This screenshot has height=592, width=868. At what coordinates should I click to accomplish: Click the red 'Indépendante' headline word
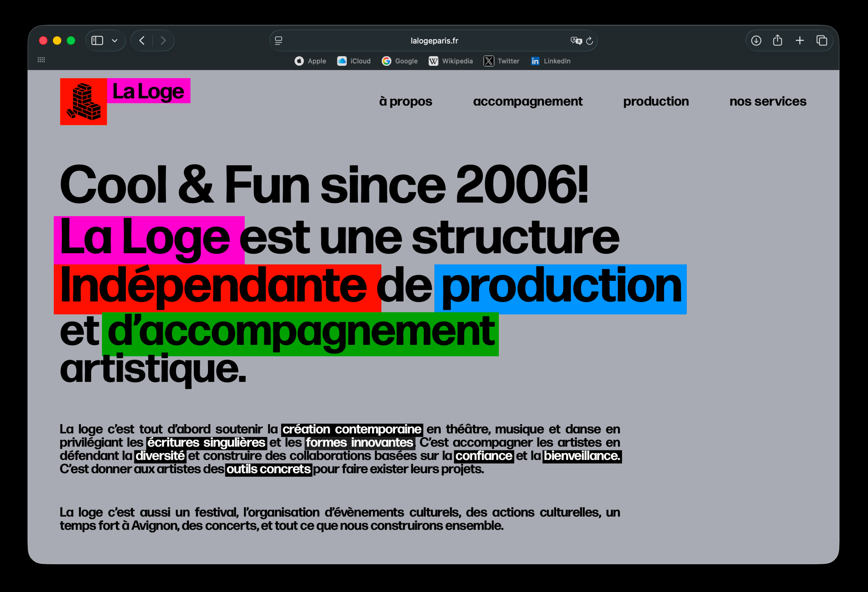coord(217,289)
